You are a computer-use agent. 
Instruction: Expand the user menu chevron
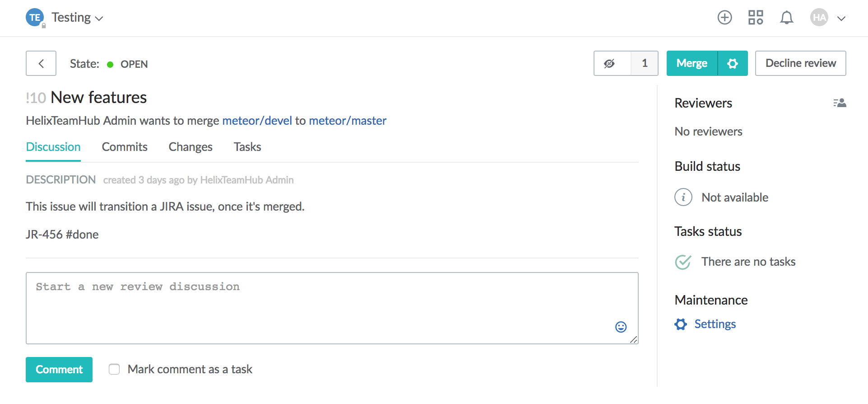click(841, 19)
